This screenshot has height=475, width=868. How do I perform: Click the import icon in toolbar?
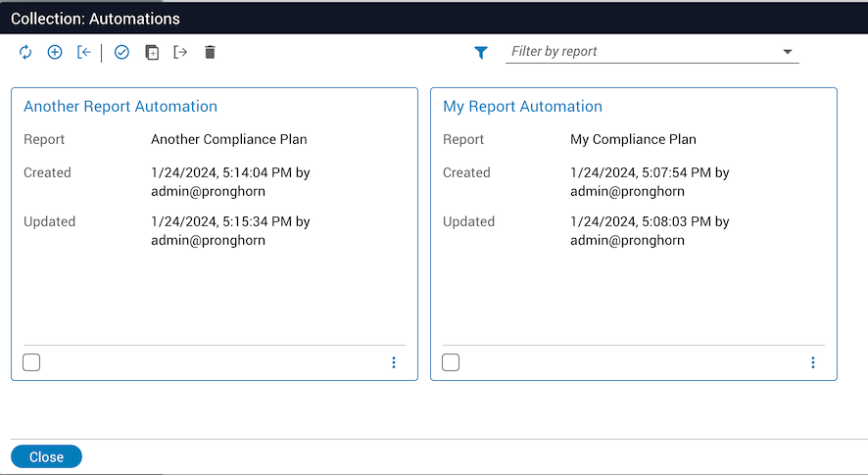point(83,53)
